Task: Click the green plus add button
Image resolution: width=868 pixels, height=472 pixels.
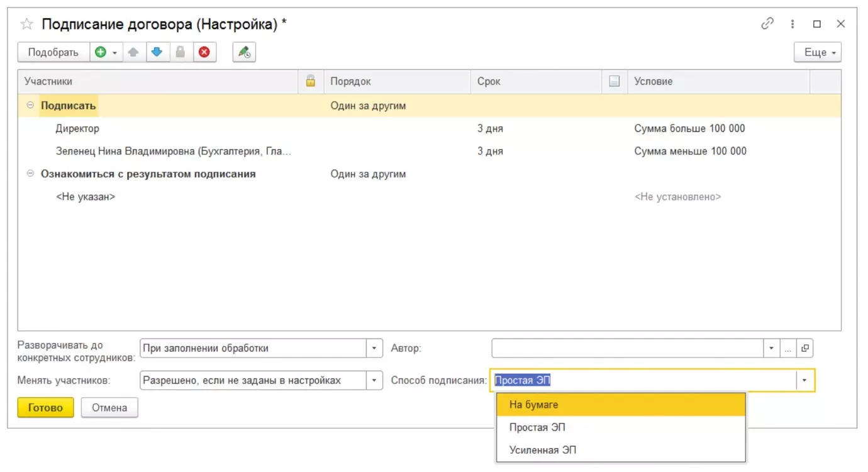Action: click(x=101, y=52)
